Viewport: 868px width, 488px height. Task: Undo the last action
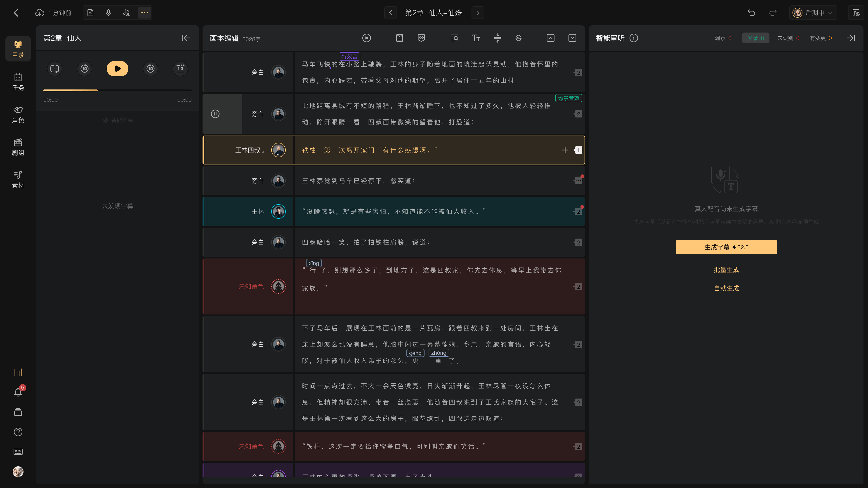tap(751, 13)
